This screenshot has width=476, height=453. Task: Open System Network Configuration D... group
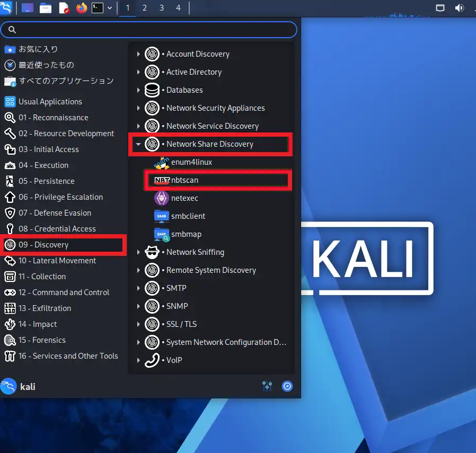click(x=212, y=342)
